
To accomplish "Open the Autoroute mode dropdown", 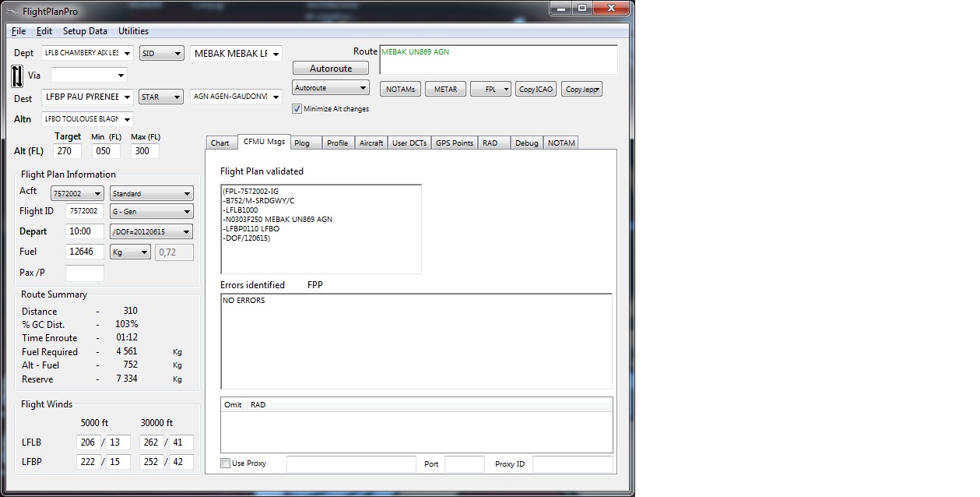I will coord(331,88).
